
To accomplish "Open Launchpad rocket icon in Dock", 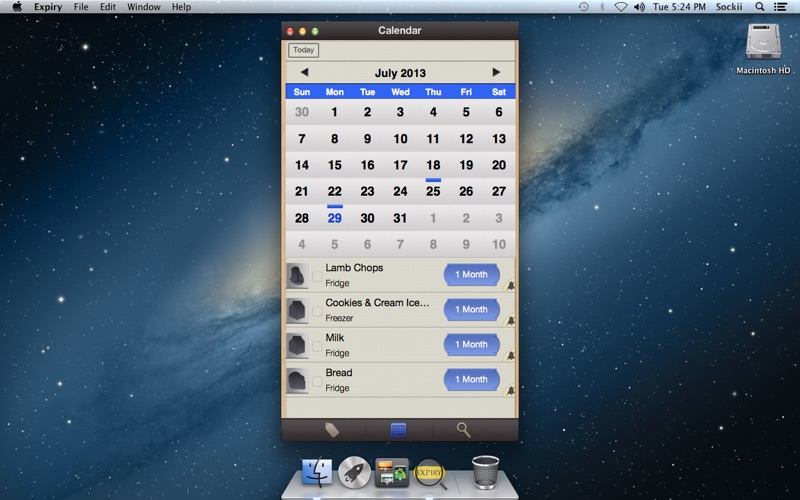I will 354,472.
